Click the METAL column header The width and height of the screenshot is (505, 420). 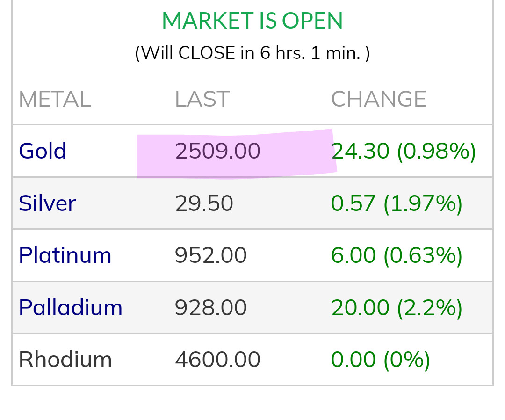[x=55, y=99]
